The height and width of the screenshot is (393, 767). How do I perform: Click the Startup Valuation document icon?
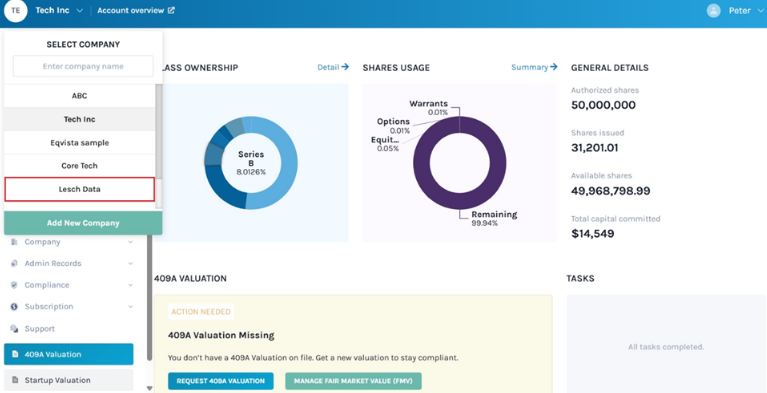(x=15, y=380)
